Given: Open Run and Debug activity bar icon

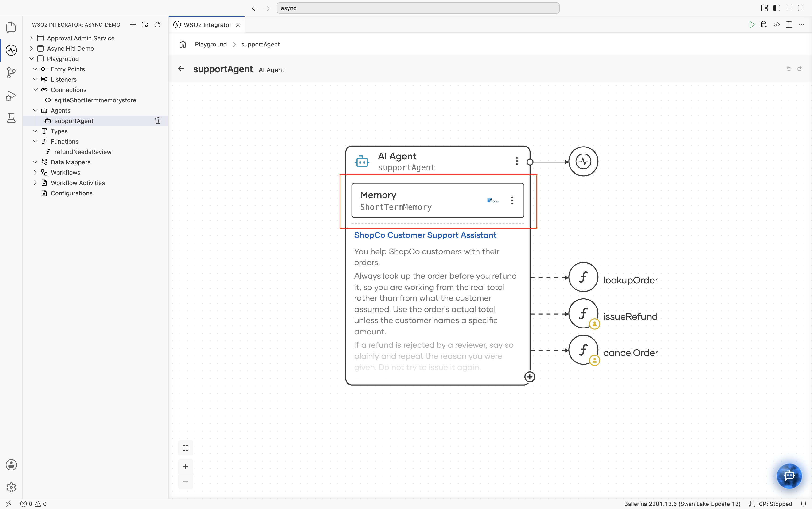Looking at the screenshot, I should [11, 96].
